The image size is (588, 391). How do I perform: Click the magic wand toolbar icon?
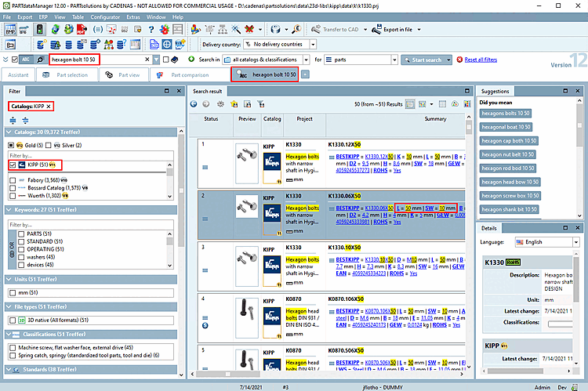coord(236,29)
